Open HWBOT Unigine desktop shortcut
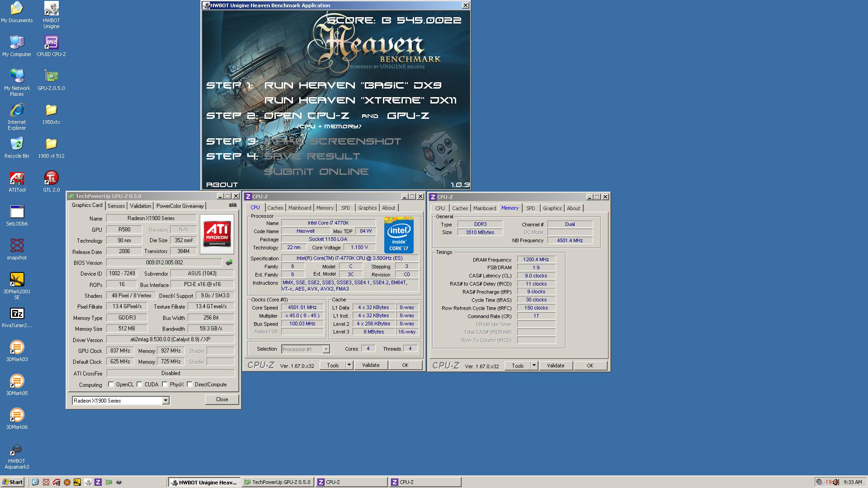Screen dimensions: 868x488 click(x=51, y=15)
